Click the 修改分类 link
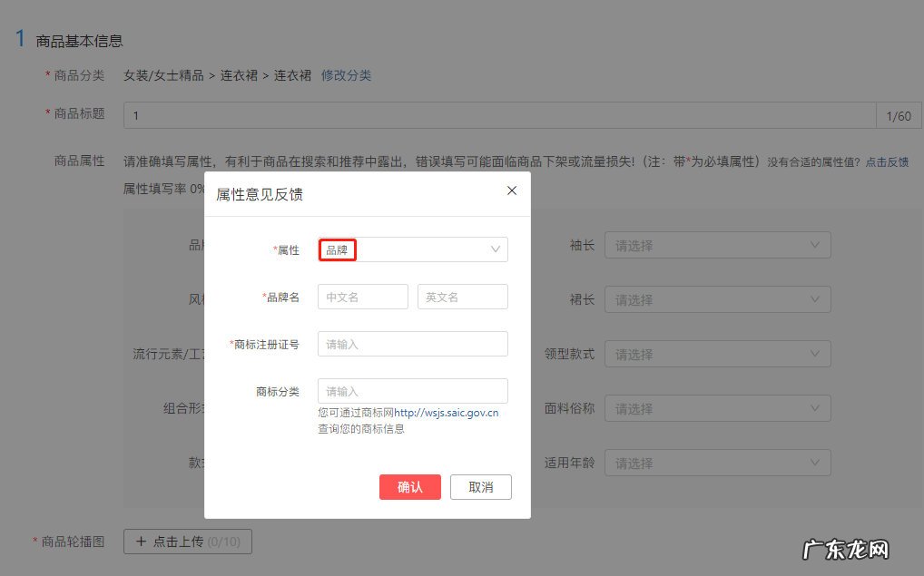 (x=345, y=76)
